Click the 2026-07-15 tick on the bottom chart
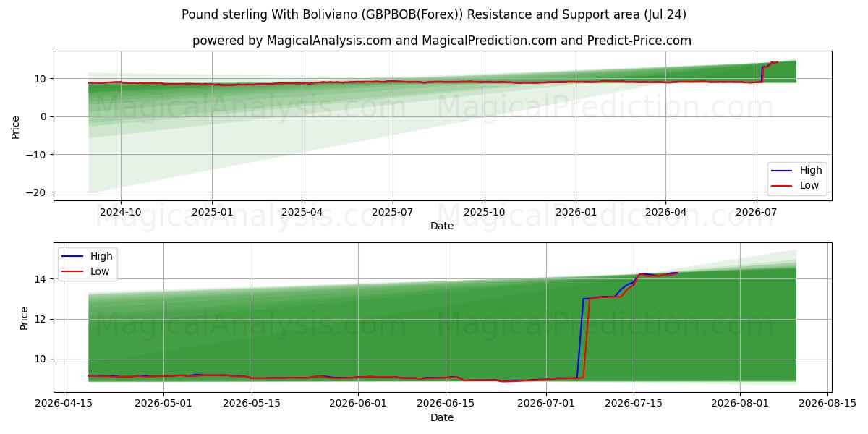The height and width of the screenshot is (434, 868). (634, 404)
